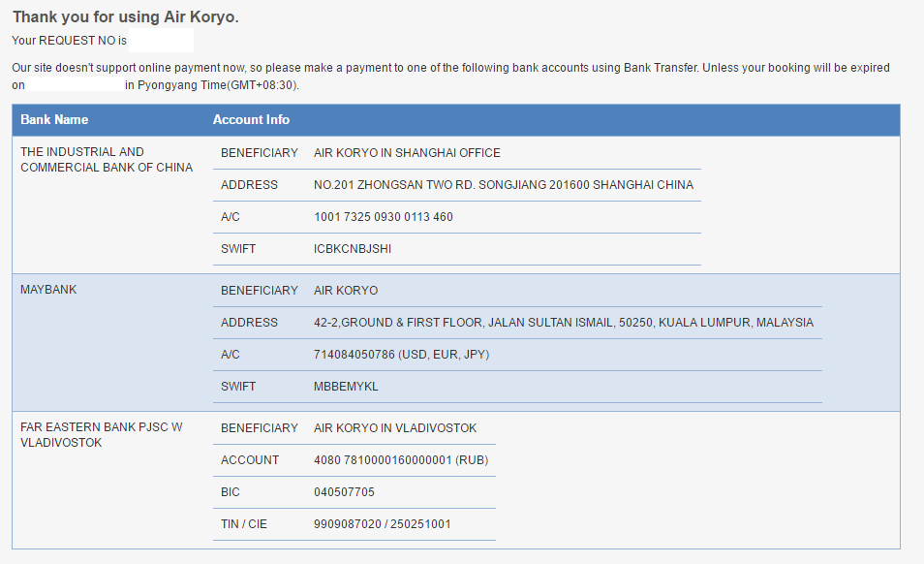Click the 'BENEFICIARY' label in Maybank row

pos(260,291)
